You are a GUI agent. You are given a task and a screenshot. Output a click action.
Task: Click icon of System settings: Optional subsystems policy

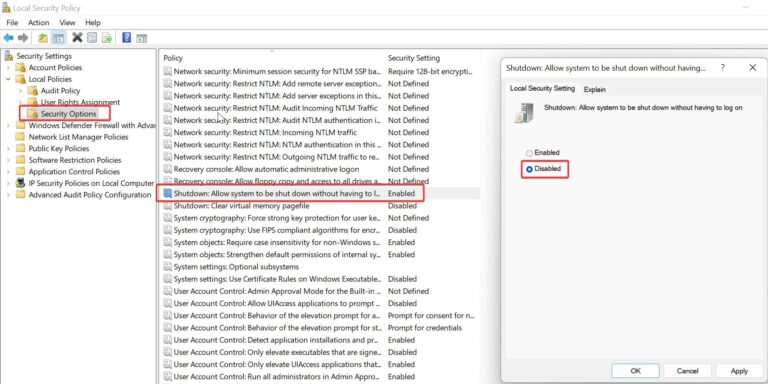click(x=168, y=267)
